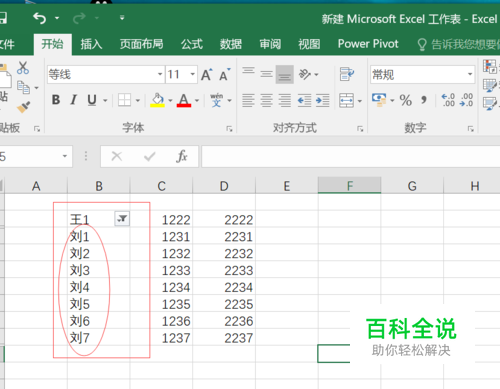The width and height of the screenshot is (500, 389).
Task: Click the greyed Redo arrow icon
Action: coord(79,18)
